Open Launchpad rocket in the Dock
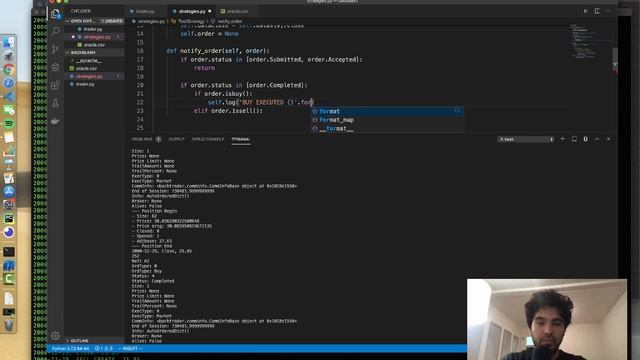This screenshot has height=360, width=640. 9,56
